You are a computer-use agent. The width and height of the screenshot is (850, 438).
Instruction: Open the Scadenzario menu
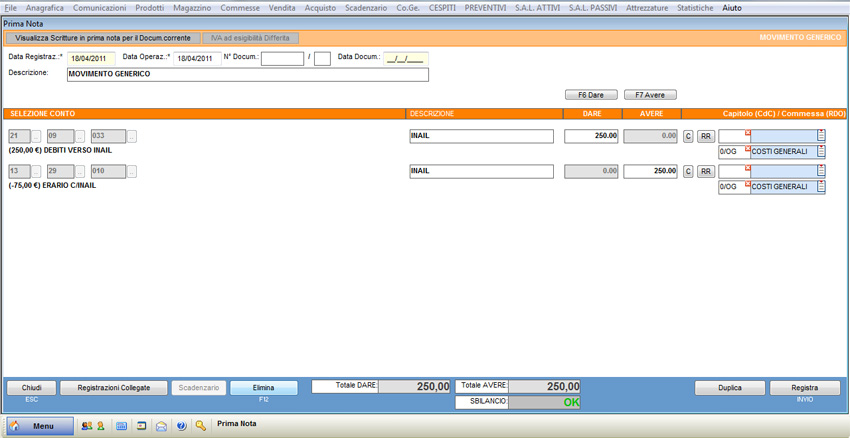coord(365,8)
